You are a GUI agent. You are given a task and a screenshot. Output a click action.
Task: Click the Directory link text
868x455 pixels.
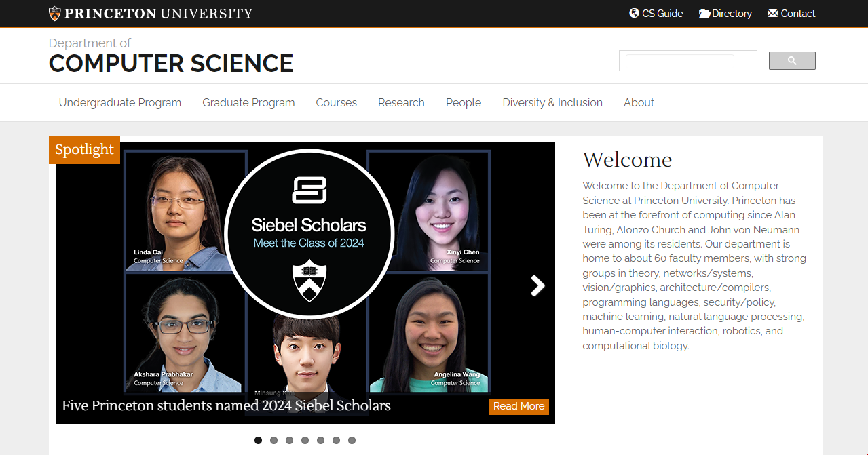tap(732, 14)
